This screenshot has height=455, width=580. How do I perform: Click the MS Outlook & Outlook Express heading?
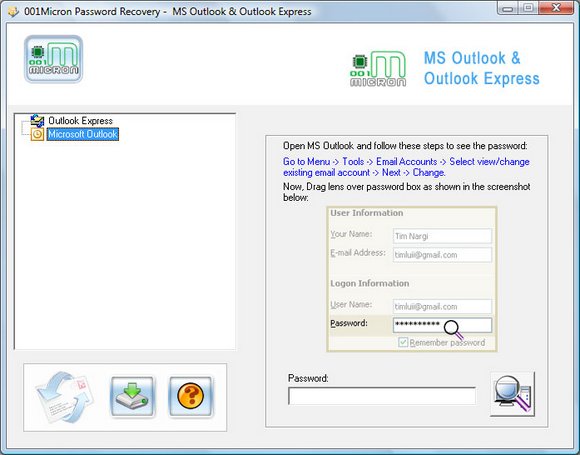tap(482, 68)
